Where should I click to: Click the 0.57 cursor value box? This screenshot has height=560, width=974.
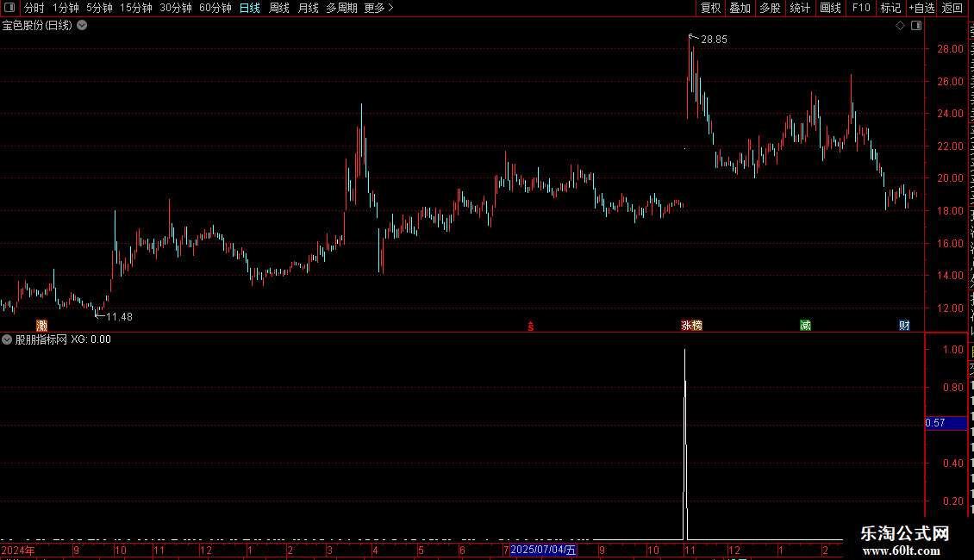[x=946, y=423]
